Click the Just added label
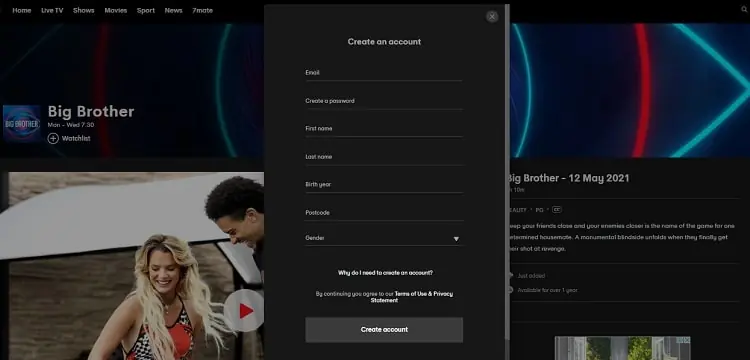The width and height of the screenshot is (750, 360). click(531, 276)
